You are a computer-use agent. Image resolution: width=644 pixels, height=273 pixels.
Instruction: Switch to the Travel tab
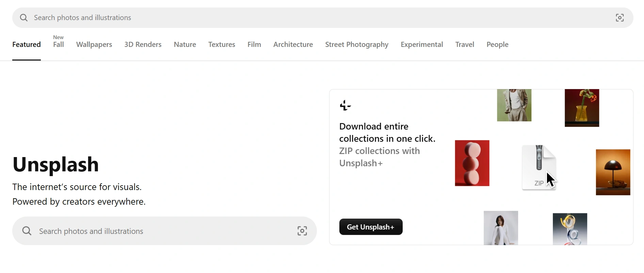pos(465,45)
